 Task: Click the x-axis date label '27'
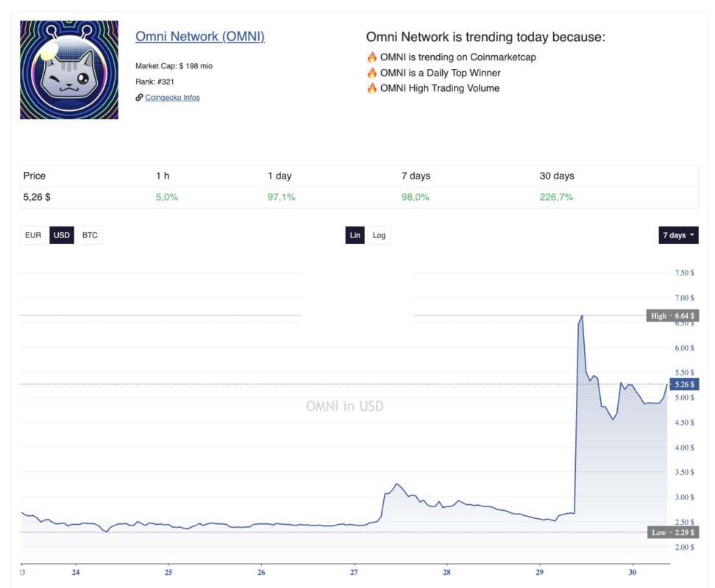(354, 573)
